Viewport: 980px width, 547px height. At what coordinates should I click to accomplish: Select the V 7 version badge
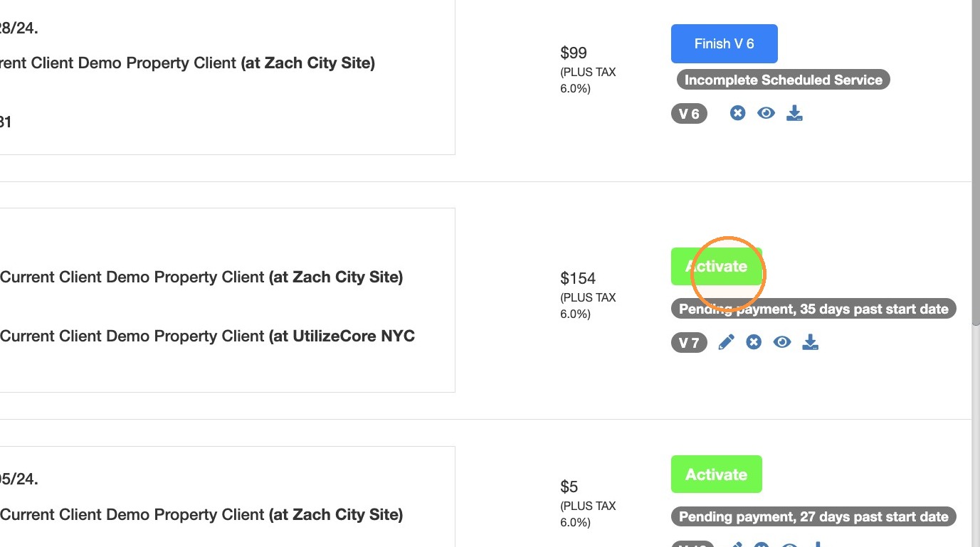click(689, 343)
